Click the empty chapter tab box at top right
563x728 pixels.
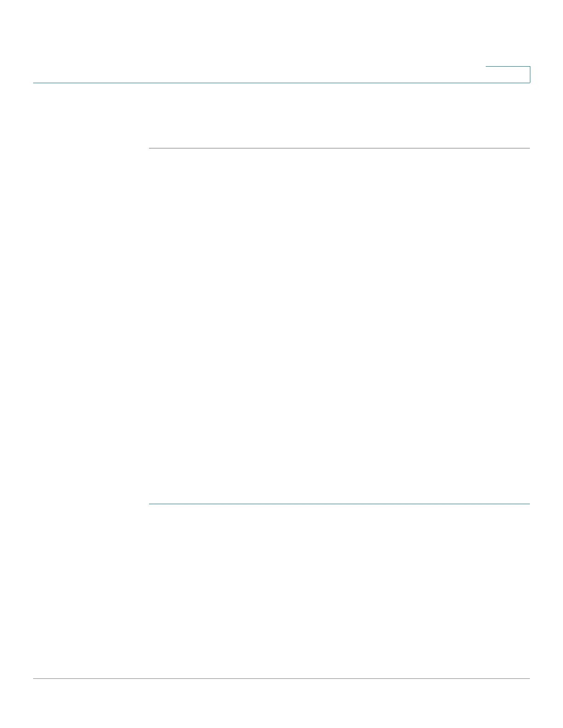point(508,74)
